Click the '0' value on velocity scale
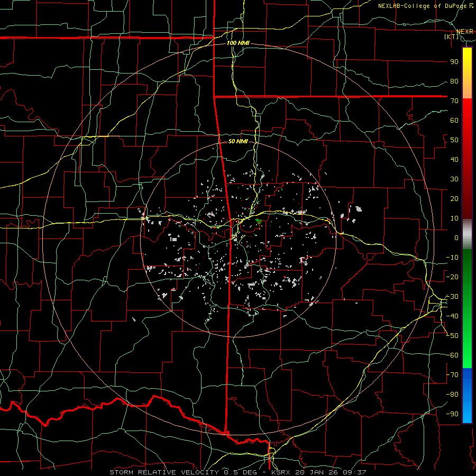Screen dimensions: 476x476 456,238
